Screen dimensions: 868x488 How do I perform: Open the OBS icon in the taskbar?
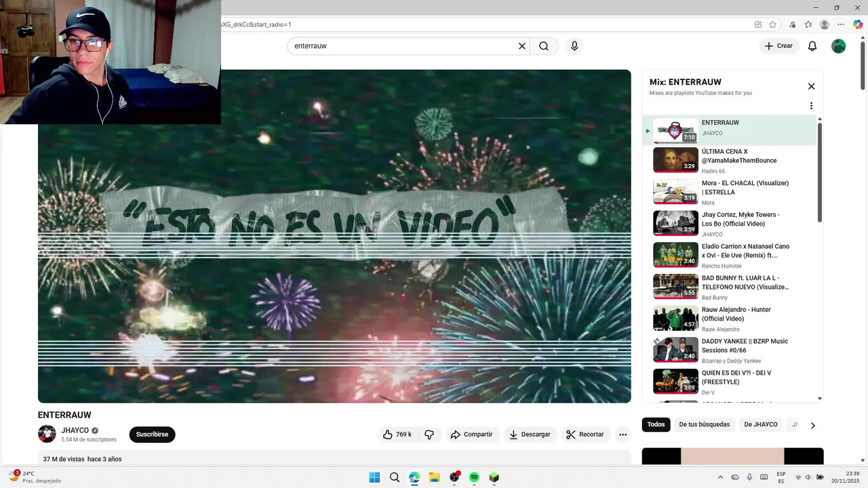click(454, 477)
